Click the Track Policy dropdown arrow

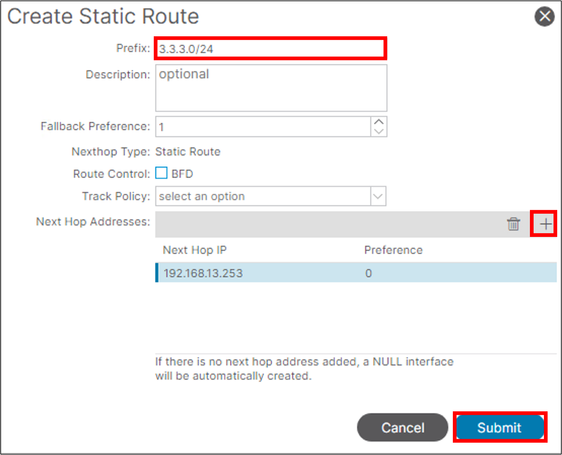click(x=378, y=196)
